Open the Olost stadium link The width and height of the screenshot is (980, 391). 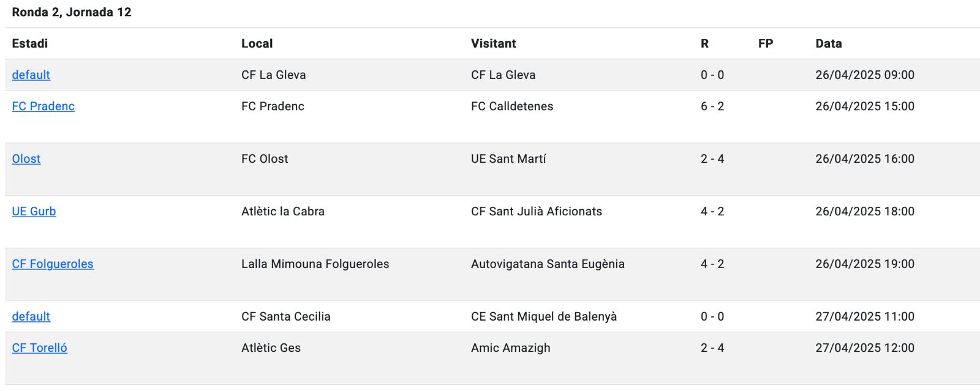click(x=26, y=158)
